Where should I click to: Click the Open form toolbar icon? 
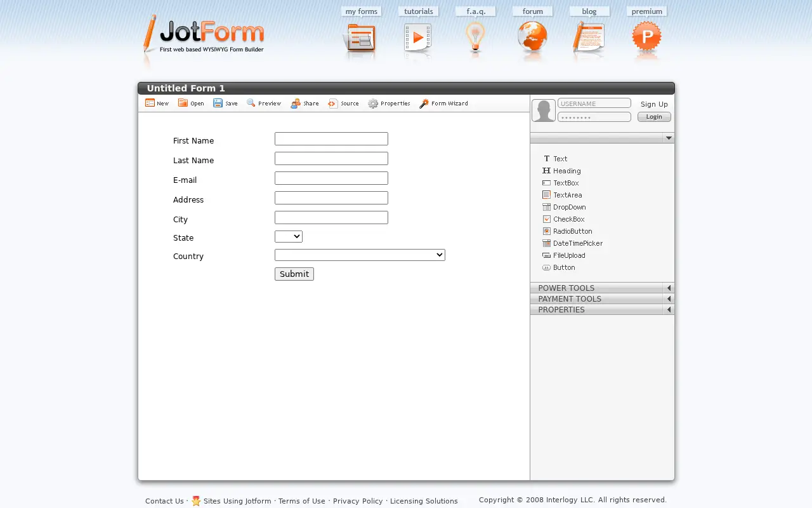click(191, 104)
